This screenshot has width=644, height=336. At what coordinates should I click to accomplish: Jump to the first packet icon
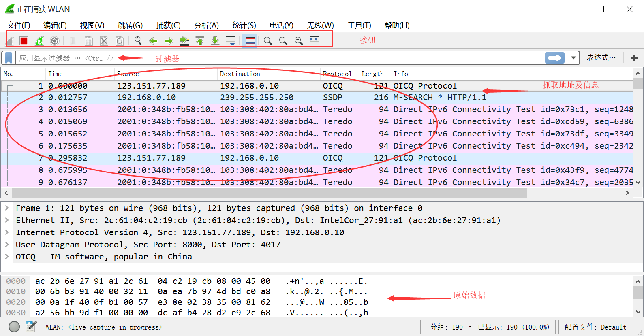point(200,41)
